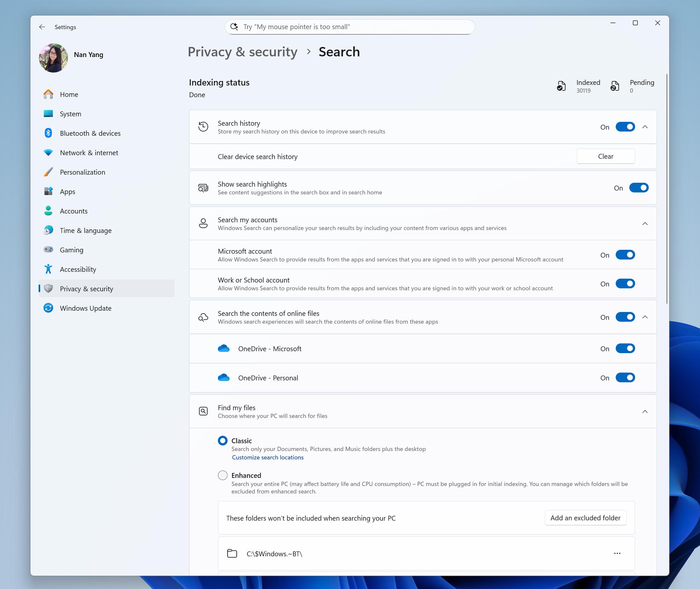Image resolution: width=700 pixels, height=589 pixels.
Task: Collapse the Find my files section
Action: 645,411
